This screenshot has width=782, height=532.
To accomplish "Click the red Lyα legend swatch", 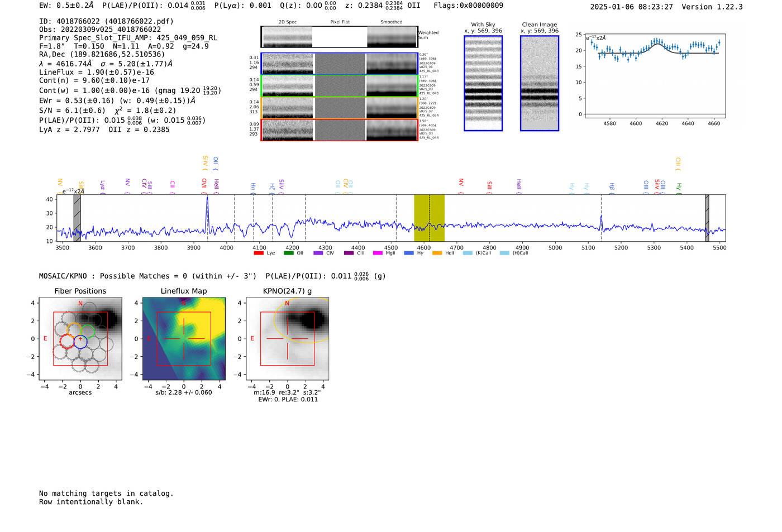I will [259, 253].
